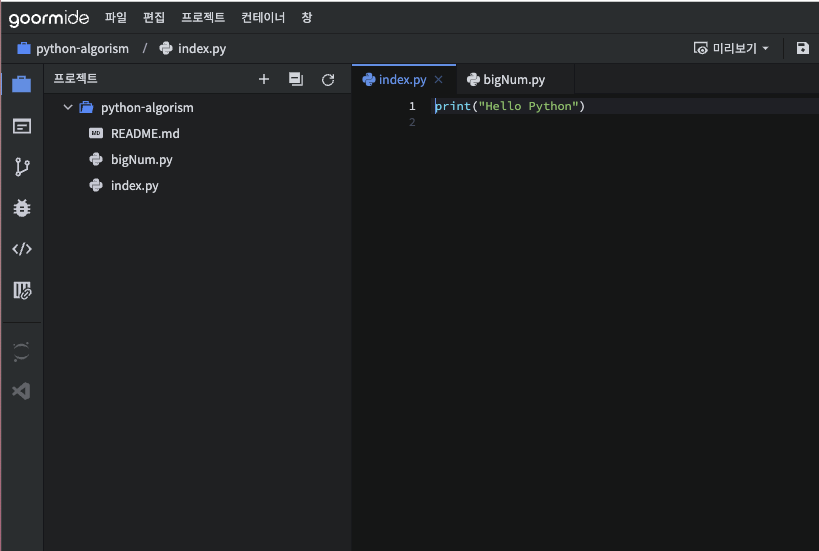The width and height of the screenshot is (819, 551).
Task: Click the collapse all folders icon
Action: [296, 79]
